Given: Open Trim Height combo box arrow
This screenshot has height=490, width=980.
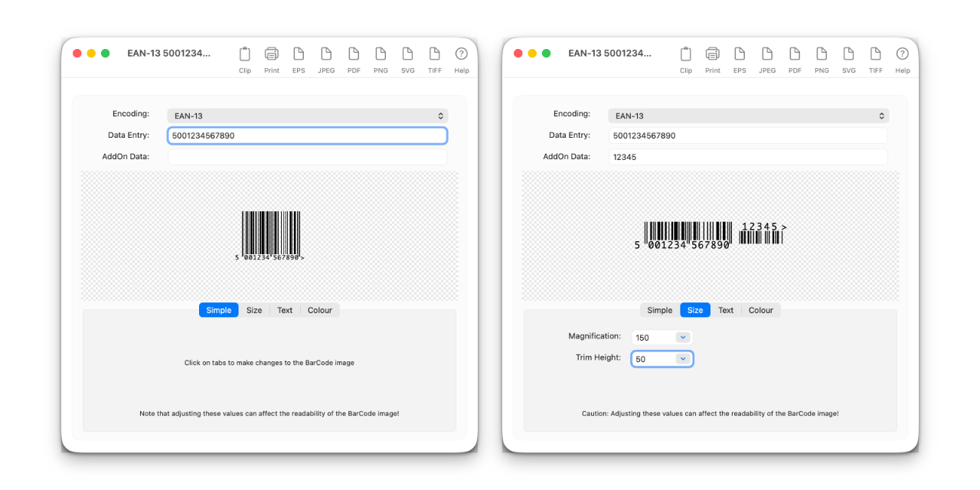Looking at the screenshot, I should (x=682, y=359).
